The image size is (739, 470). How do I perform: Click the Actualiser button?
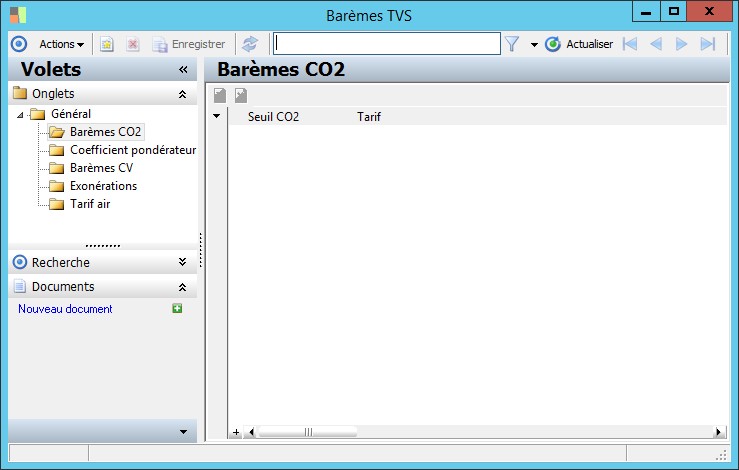(x=579, y=44)
